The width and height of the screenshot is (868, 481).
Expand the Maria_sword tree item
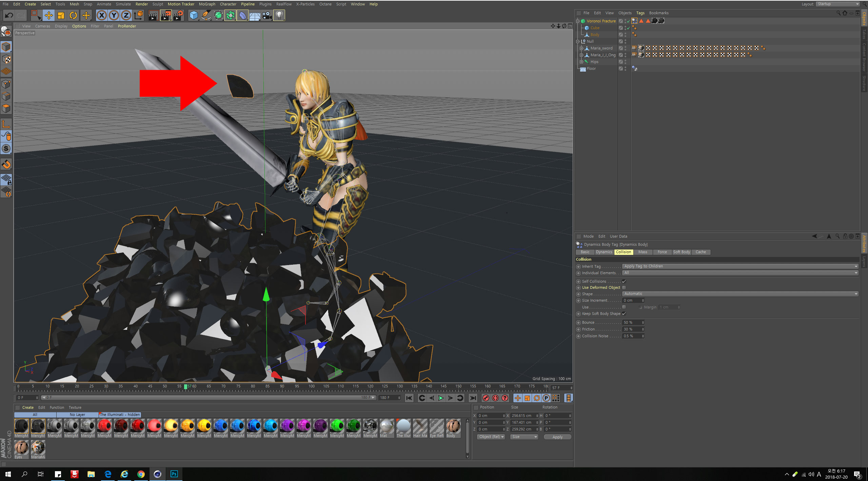581,48
